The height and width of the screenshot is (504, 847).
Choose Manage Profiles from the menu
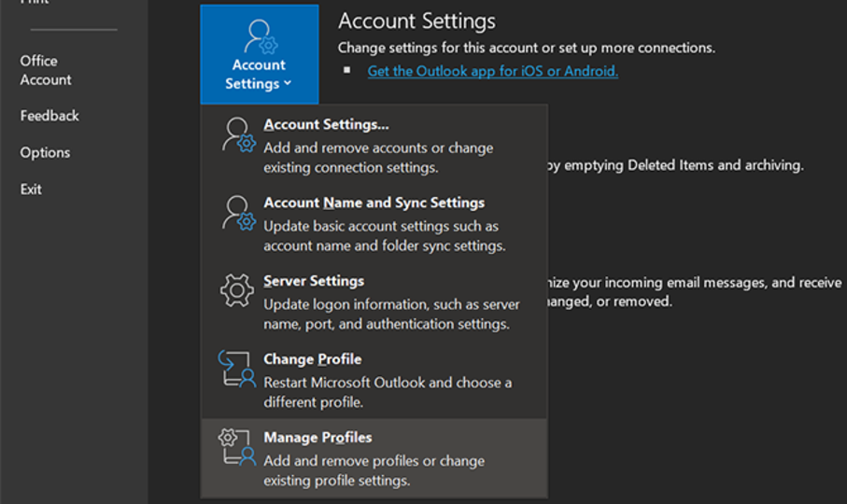coord(374,458)
